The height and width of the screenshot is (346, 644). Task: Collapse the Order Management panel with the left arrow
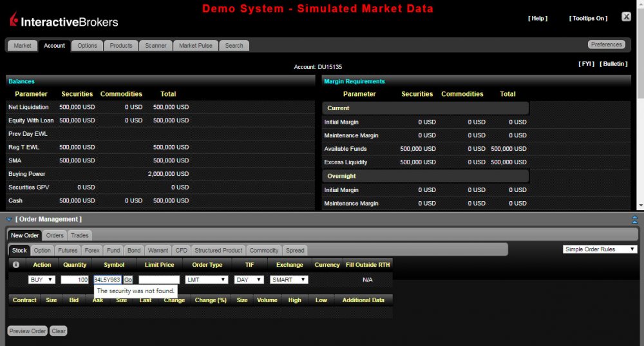9,220
